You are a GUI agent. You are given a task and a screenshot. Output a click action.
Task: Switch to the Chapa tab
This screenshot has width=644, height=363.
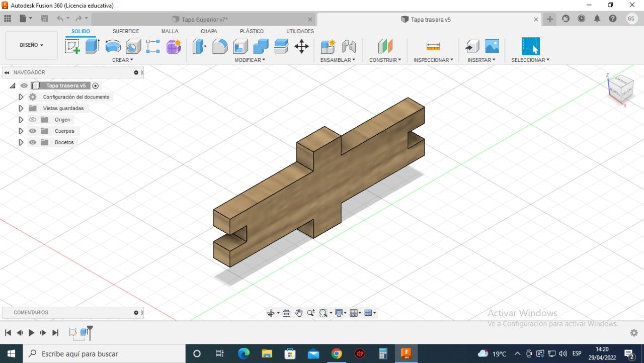pos(209,31)
